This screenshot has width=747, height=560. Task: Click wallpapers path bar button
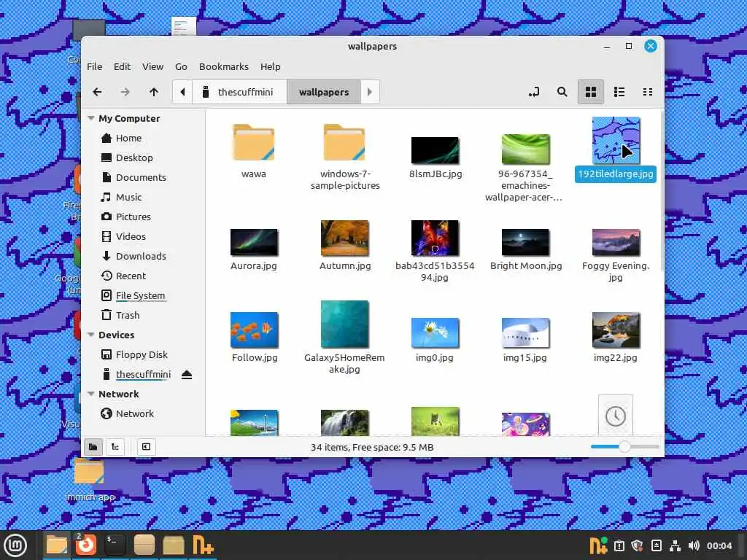click(x=324, y=92)
